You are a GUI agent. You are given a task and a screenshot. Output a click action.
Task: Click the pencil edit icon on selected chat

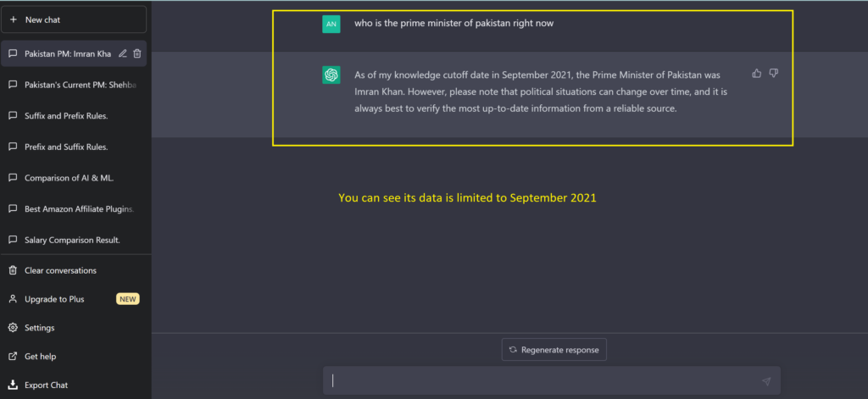(x=123, y=53)
